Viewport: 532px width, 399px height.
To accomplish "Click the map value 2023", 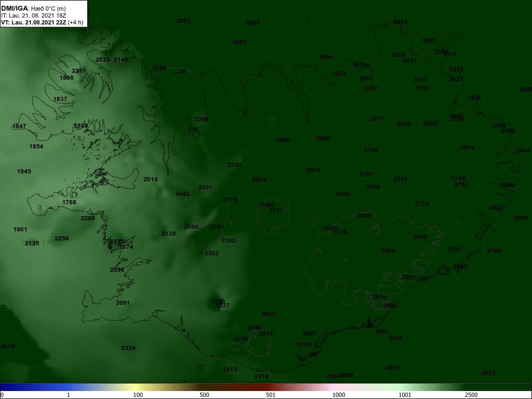I will [x=103, y=60].
